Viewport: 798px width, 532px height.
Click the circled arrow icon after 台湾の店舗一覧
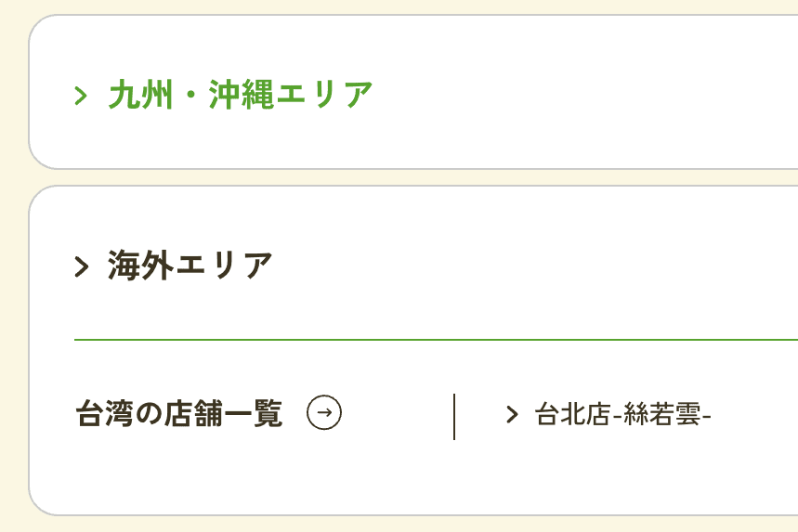pyautogui.click(x=324, y=412)
